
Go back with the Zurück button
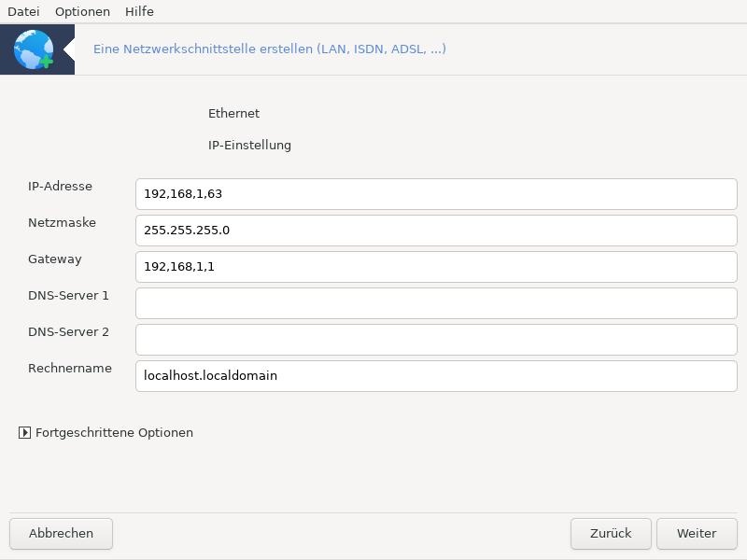pyautogui.click(x=611, y=533)
